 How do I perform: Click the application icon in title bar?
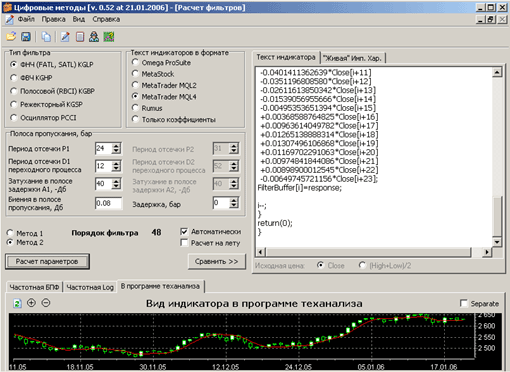coord(7,7)
